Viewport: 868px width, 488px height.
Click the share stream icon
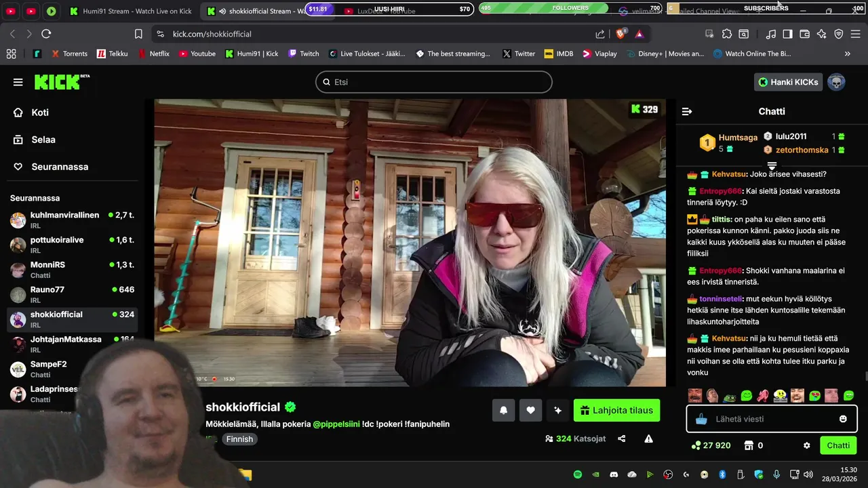coord(622,439)
